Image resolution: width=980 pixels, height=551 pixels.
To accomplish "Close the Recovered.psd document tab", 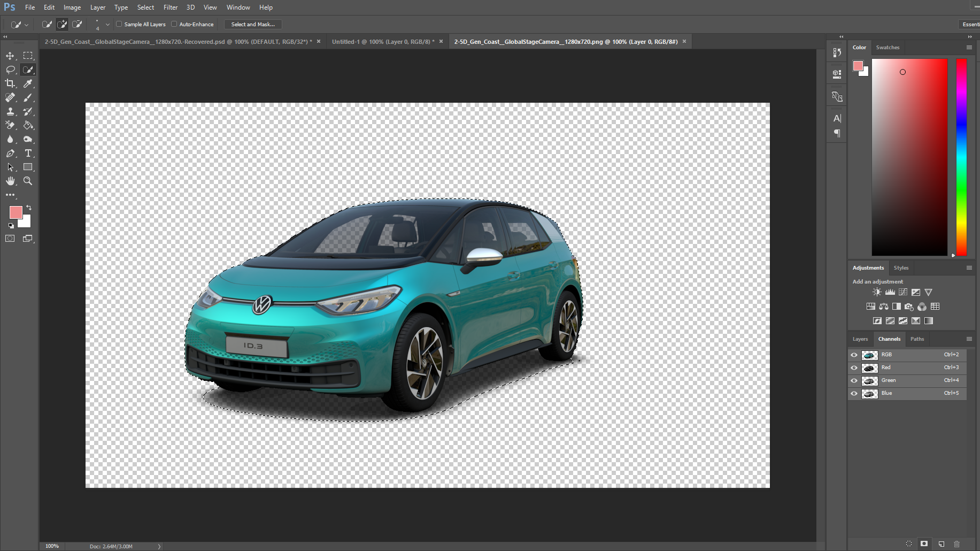I will pos(319,41).
